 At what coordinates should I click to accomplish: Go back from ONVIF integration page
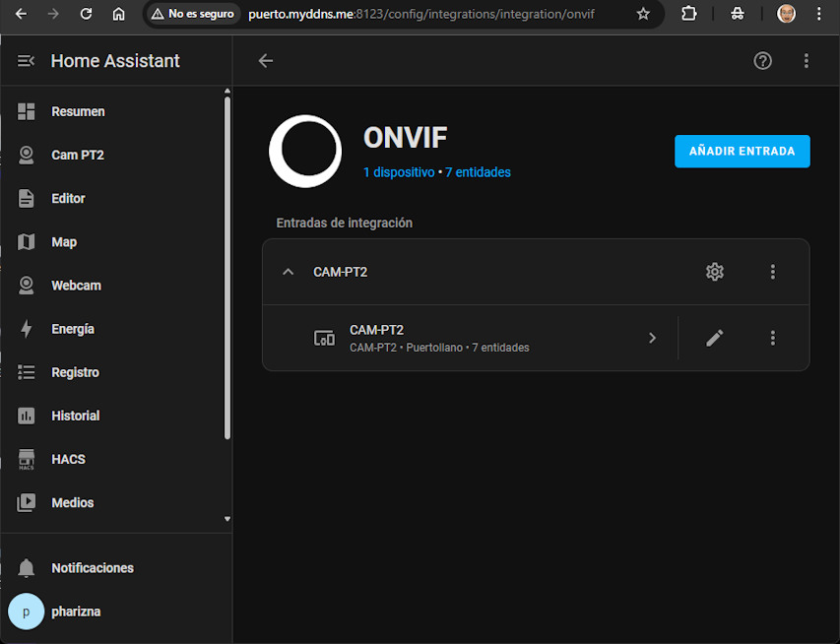tap(266, 61)
